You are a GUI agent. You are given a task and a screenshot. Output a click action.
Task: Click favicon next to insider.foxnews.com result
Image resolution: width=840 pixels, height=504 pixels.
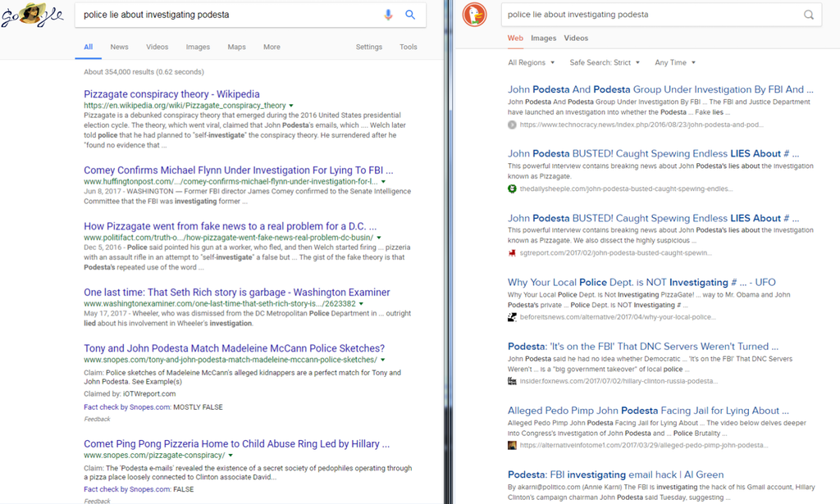click(x=512, y=381)
